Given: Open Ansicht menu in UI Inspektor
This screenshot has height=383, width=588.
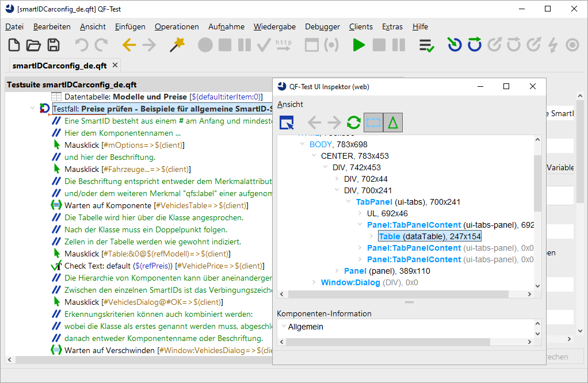Looking at the screenshot, I should click(290, 104).
